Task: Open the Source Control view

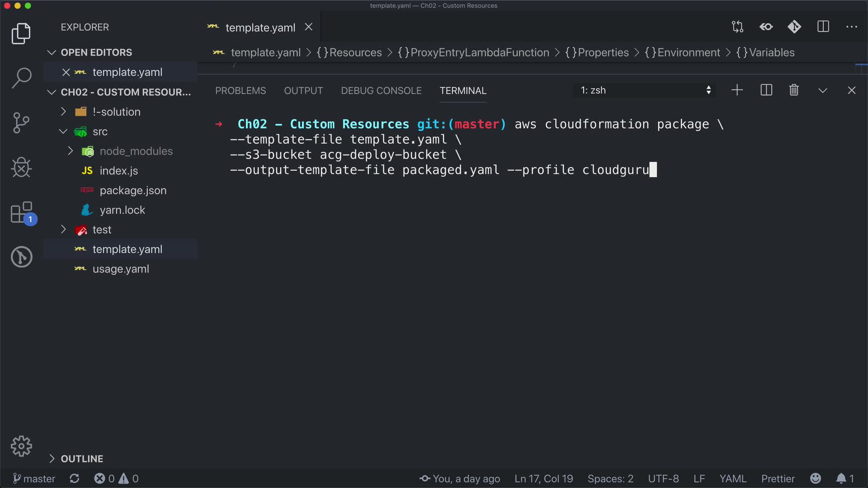Action: (21, 122)
